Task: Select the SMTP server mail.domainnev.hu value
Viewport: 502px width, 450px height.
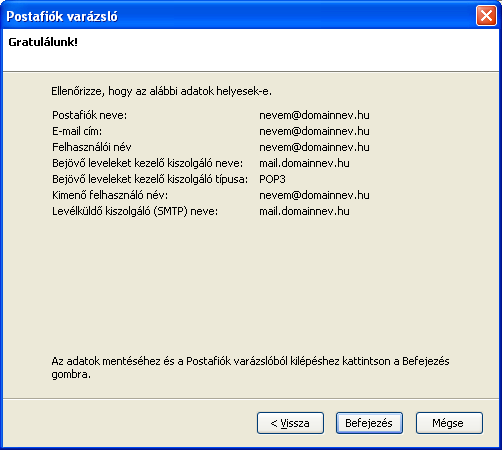Action: [304, 211]
